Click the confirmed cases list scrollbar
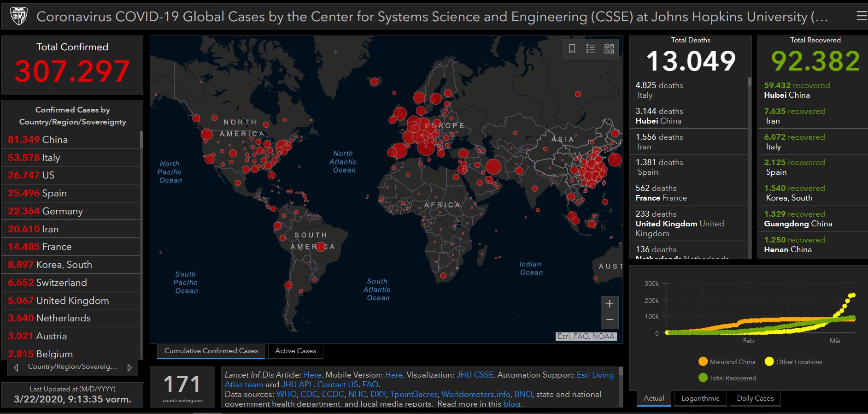The image size is (868, 414). coord(141,139)
